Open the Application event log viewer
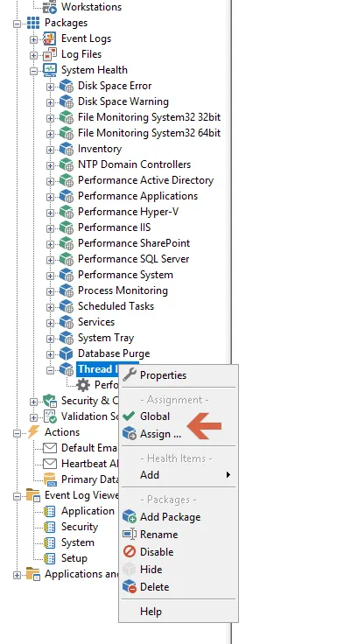The height and width of the screenshot is (644, 337). [88, 511]
